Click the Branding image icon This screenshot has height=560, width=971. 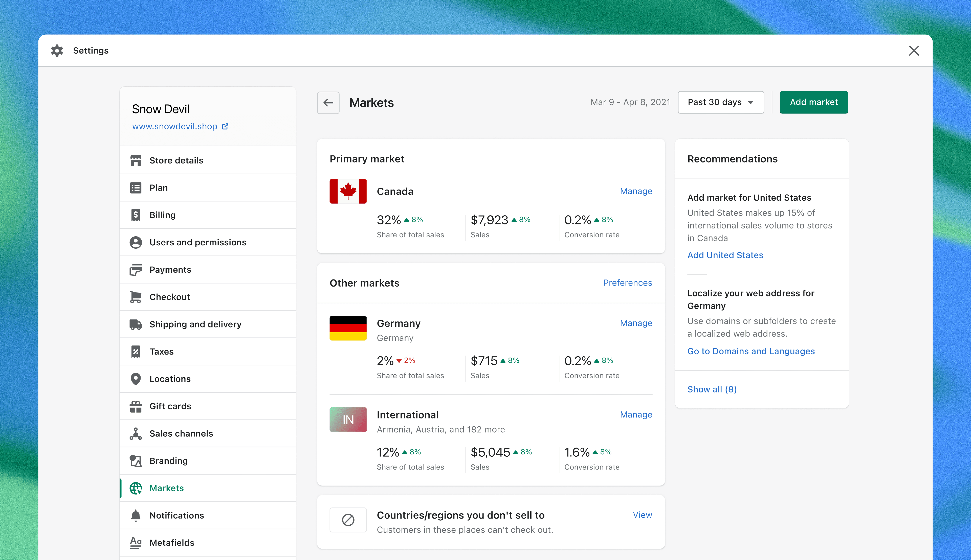click(x=136, y=461)
